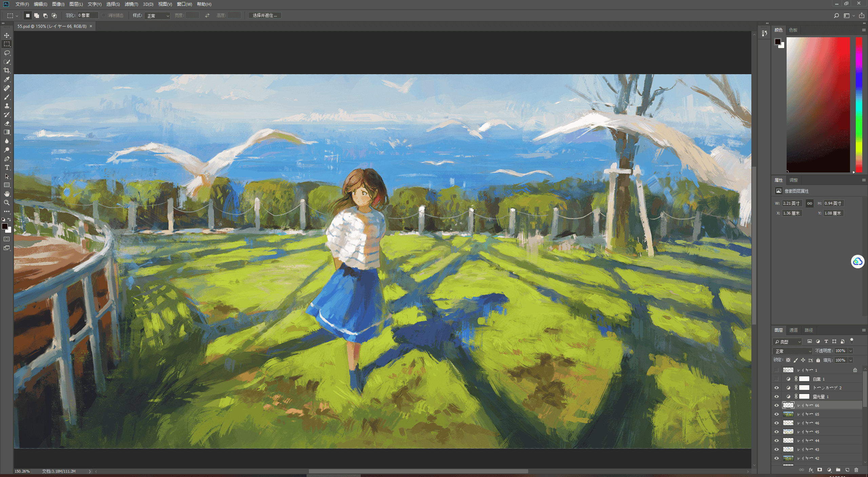Open the 样式 style dropdown
This screenshot has width=868, height=477.
click(x=157, y=16)
